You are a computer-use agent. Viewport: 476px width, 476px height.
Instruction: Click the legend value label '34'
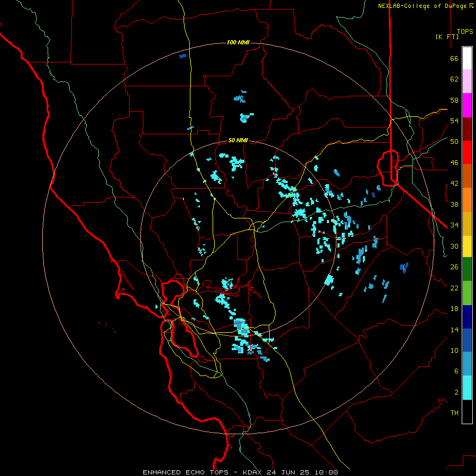pyautogui.click(x=454, y=225)
